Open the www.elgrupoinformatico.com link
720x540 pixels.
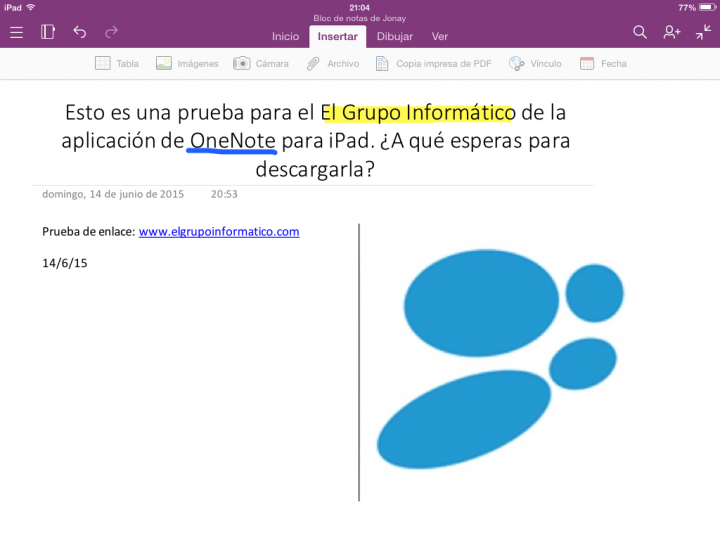point(219,231)
